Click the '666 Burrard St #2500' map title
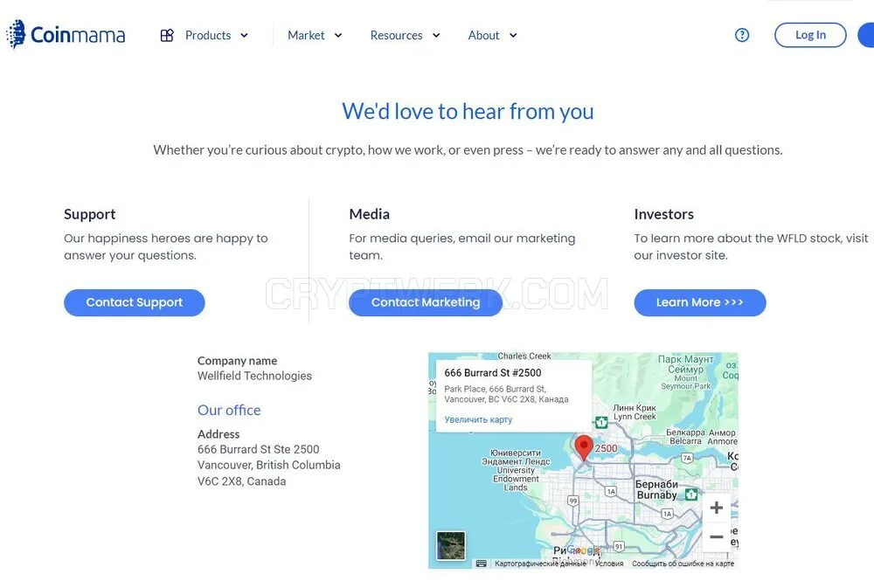 click(493, 372)
